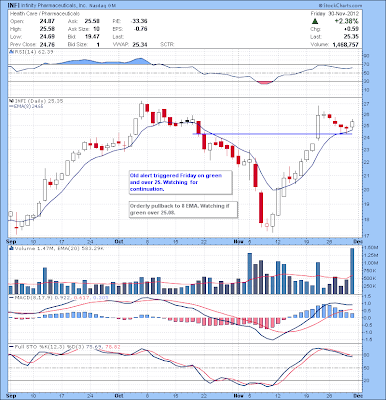
Task: Click the RSI(14) 62.33 indicator label
Action: (31, 52)
